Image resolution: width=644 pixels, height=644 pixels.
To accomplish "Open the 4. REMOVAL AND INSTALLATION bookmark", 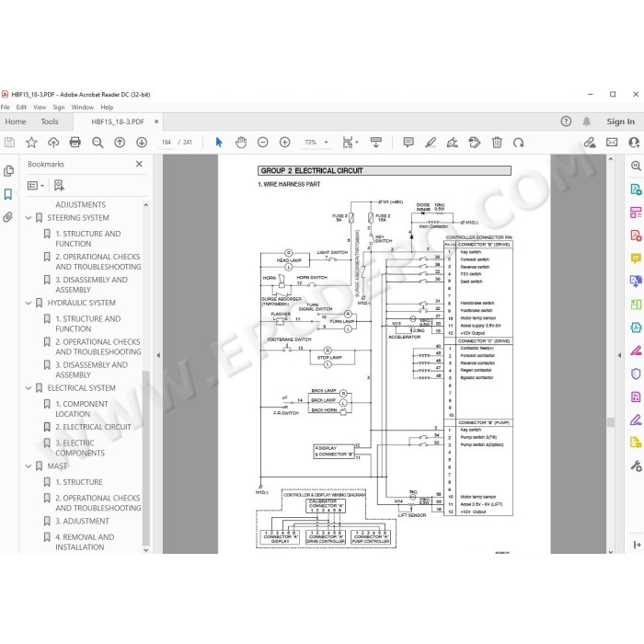I will (x=85, y=542).
